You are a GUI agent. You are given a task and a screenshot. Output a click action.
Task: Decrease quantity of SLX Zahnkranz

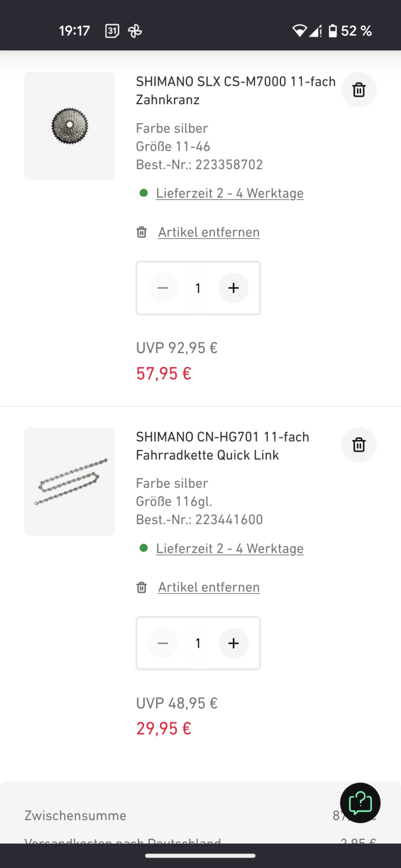[x=163, y=288]
